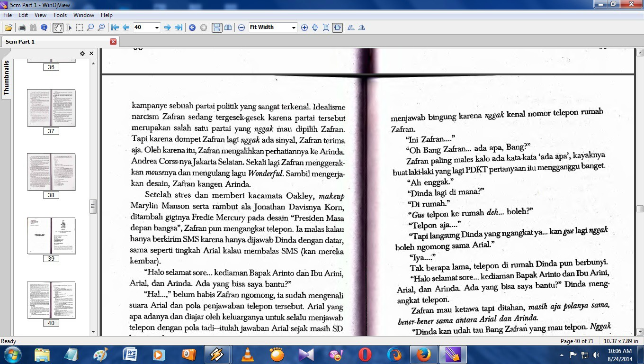Image resolution: width=644 pixels, height=364 pixels.
Task: Go to the first page
Action: [x=115, y=27]
